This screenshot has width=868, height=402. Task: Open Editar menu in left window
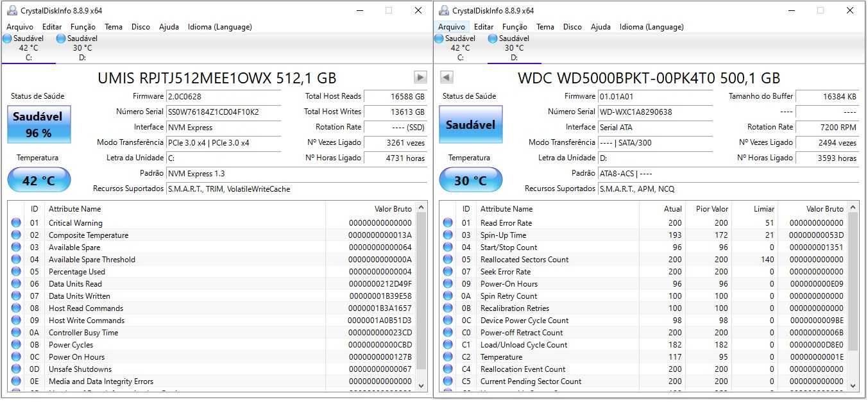point(52,27)
